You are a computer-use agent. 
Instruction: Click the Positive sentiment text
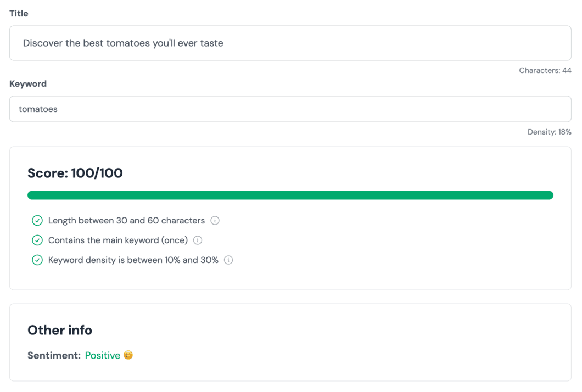103,356
